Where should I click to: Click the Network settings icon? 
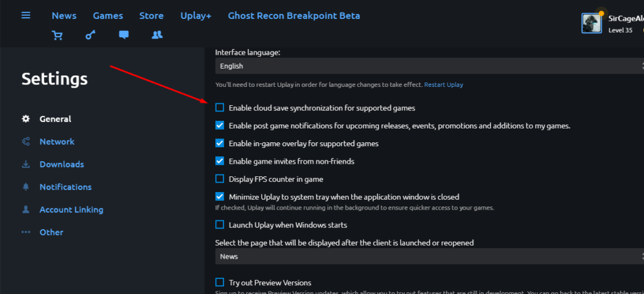click(x=26, y=142)
